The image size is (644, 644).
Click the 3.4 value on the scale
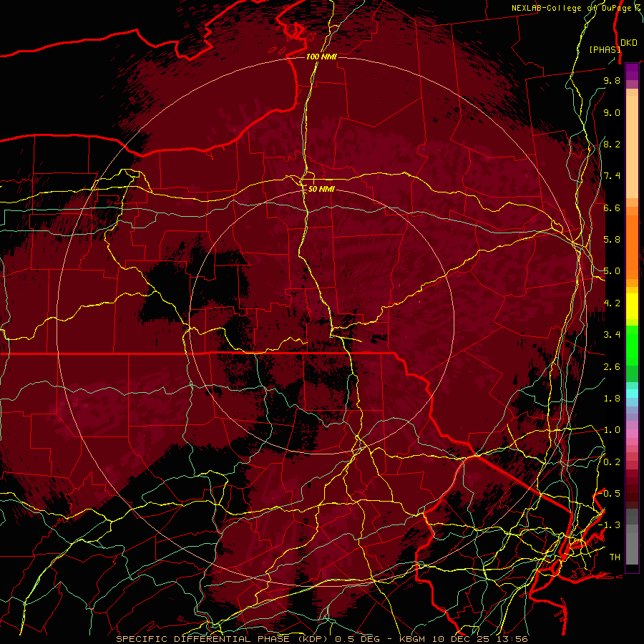click(x=612, y=335)
